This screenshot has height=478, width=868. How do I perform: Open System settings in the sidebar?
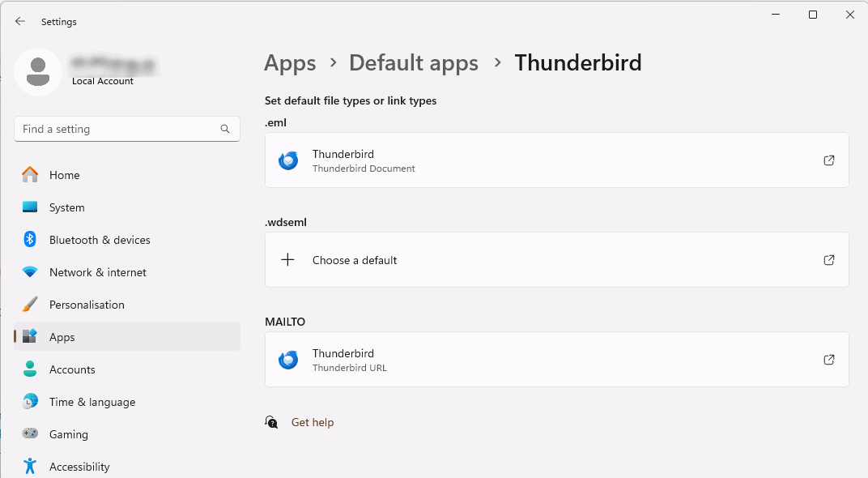[127, 207]
